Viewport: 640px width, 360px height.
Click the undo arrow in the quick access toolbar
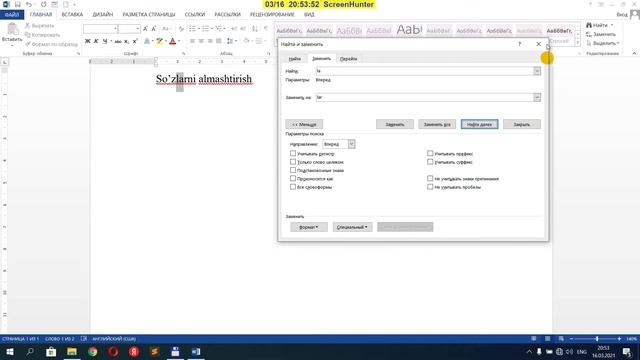click(29, 4)
